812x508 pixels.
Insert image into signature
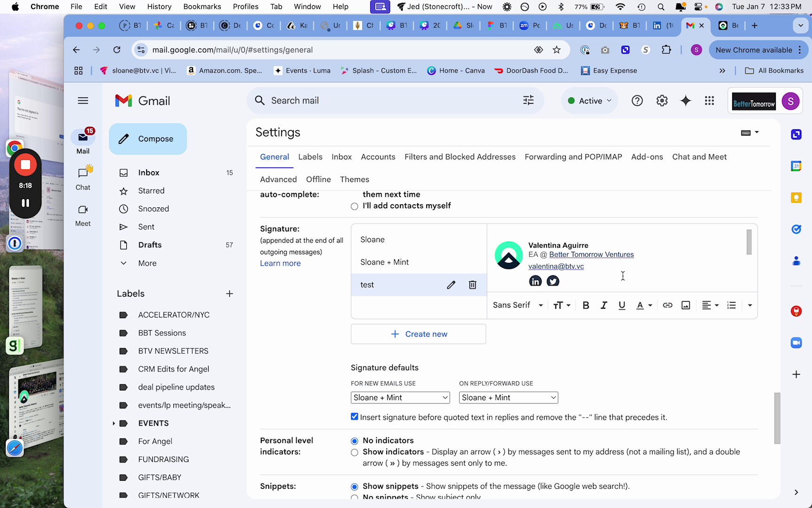coord(686,305)
